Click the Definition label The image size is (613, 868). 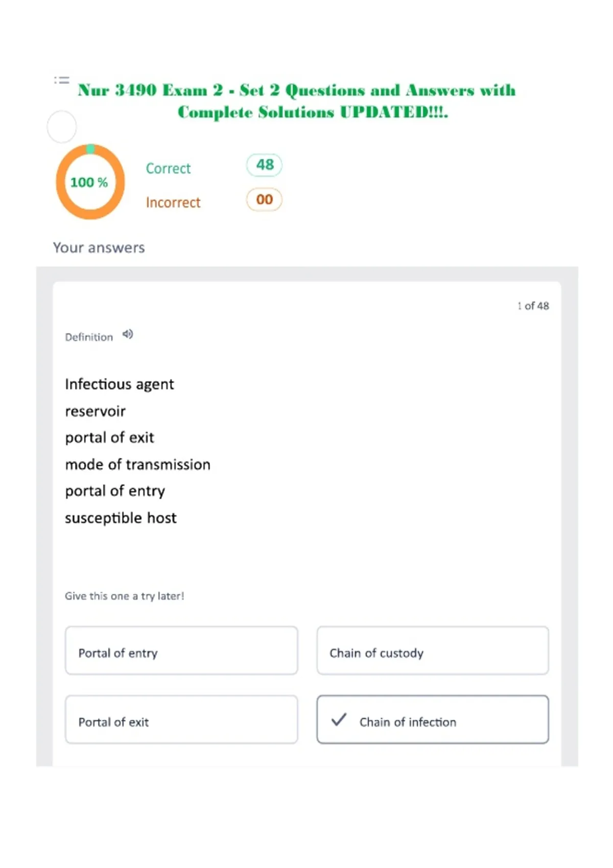click(89, 337)
